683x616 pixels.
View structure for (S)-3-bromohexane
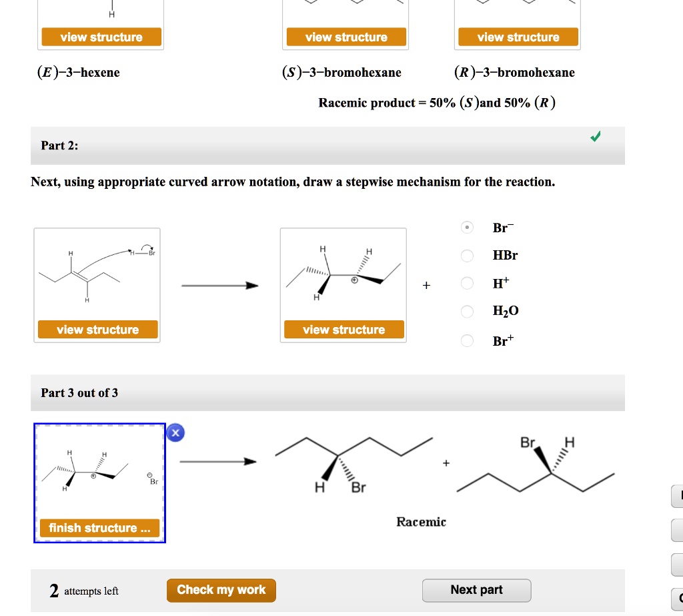(x=346, y=37)
